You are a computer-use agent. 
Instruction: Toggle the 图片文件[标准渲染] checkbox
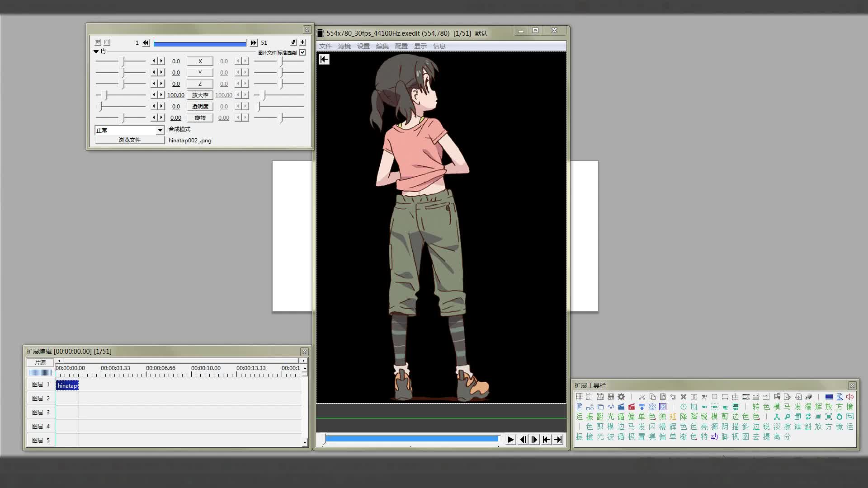(x=302, y=52)
